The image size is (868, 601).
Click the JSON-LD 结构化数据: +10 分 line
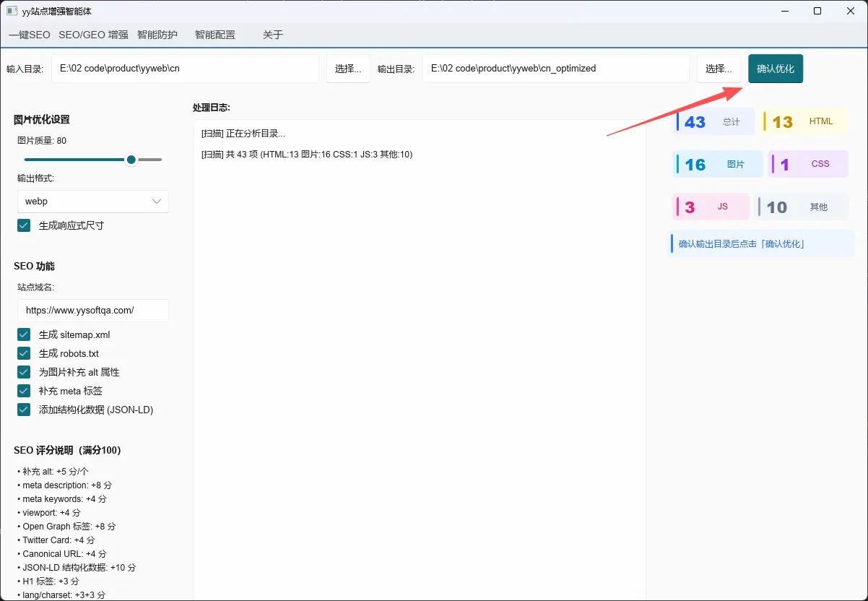pyautogui.click(x=77, y=568)
